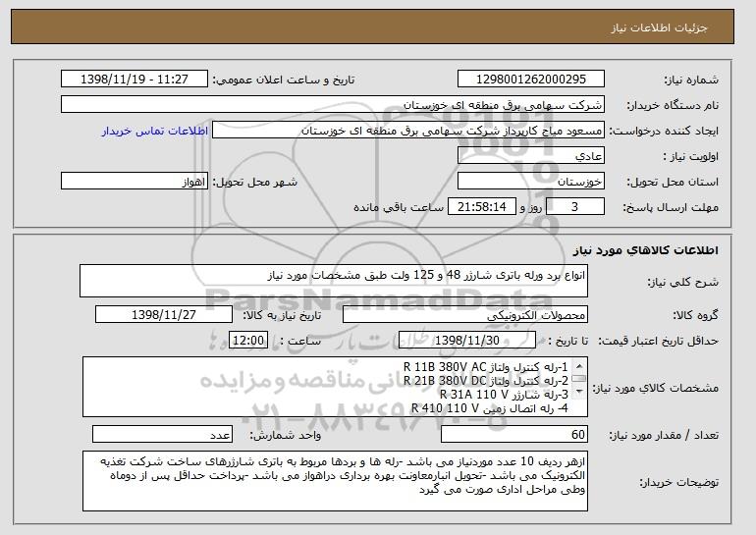The height and width of the screenshot is (535, 756).
Task: Click the section heading اطلاعات کالاهای مورد نیاز
Action: (646, 250)
